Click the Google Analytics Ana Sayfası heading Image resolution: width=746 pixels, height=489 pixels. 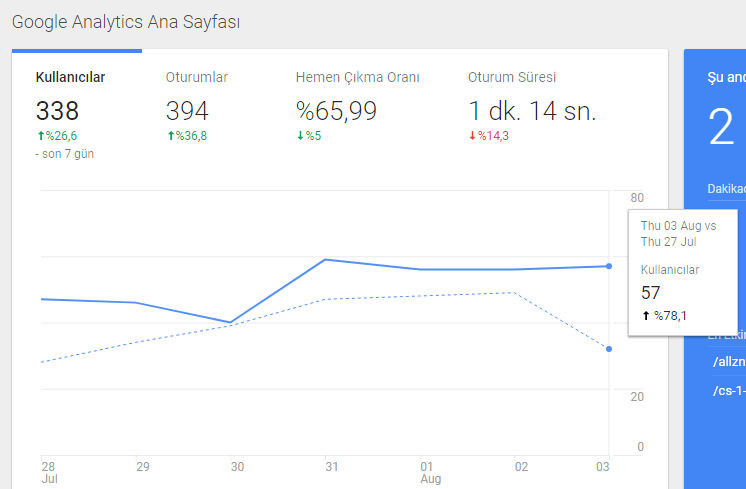tap(126, 22)
